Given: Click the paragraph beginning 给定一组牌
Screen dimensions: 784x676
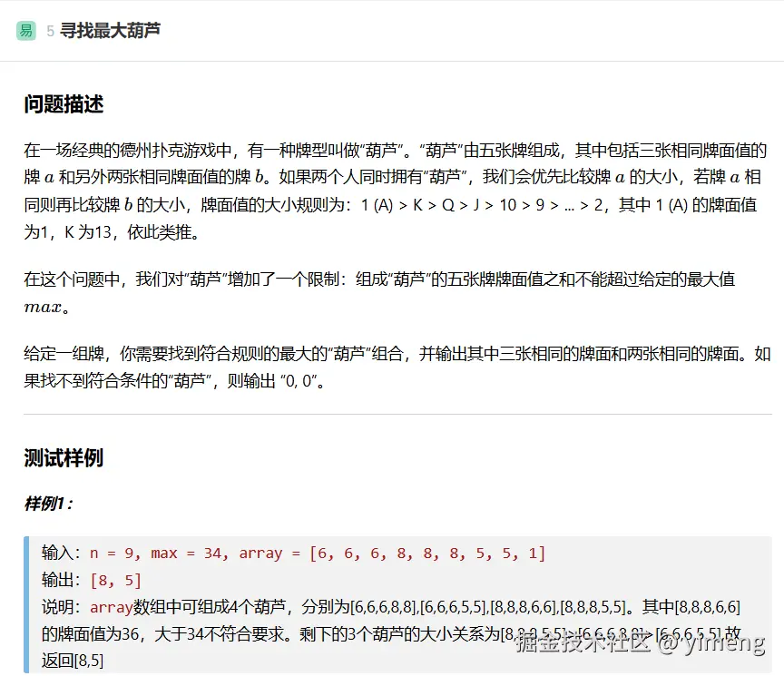Looking at the screenshot, I should click(396, 367).
